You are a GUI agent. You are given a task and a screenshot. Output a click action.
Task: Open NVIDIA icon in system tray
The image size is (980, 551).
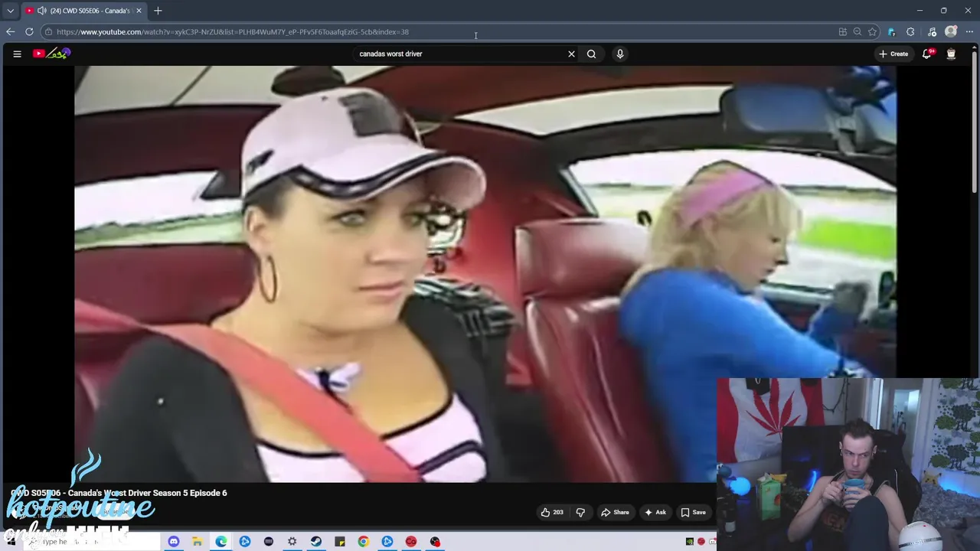coord(689,542)
